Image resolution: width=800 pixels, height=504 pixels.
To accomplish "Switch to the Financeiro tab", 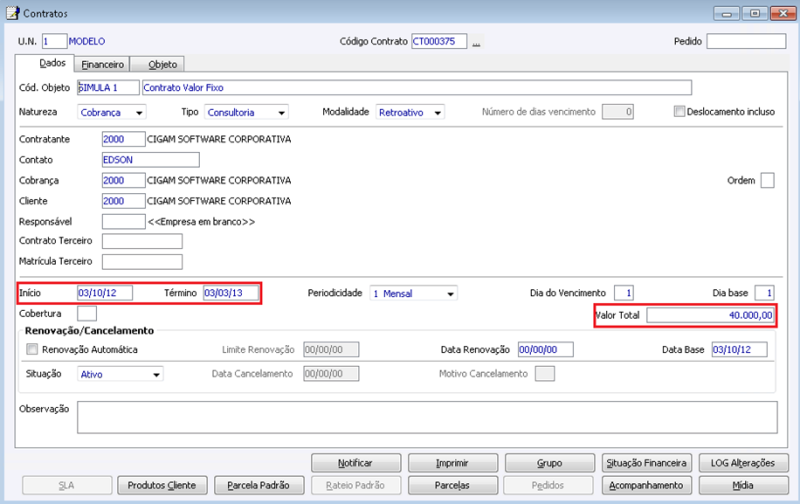I will pyautogui.click(x=102, y=64).
